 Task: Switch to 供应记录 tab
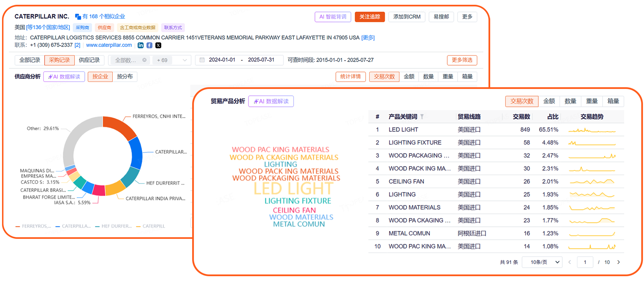point(89,60)
